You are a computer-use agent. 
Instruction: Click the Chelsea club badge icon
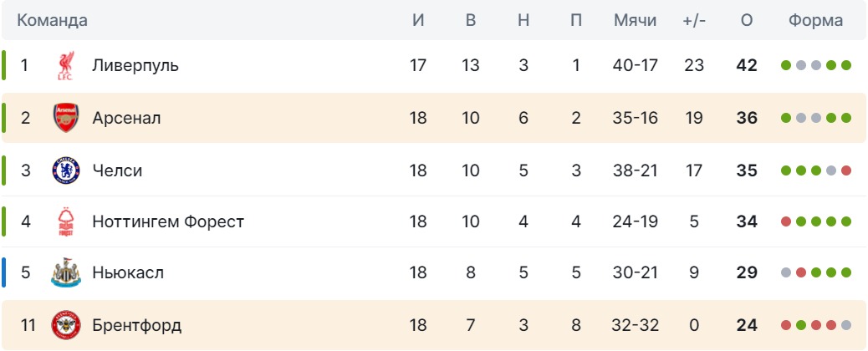tap(66, 170)
